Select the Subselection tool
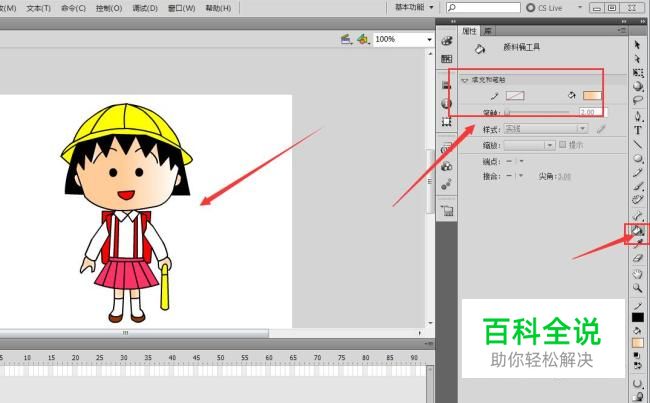The width and height of the screenshot is (650, 403). tap(638, 58)
